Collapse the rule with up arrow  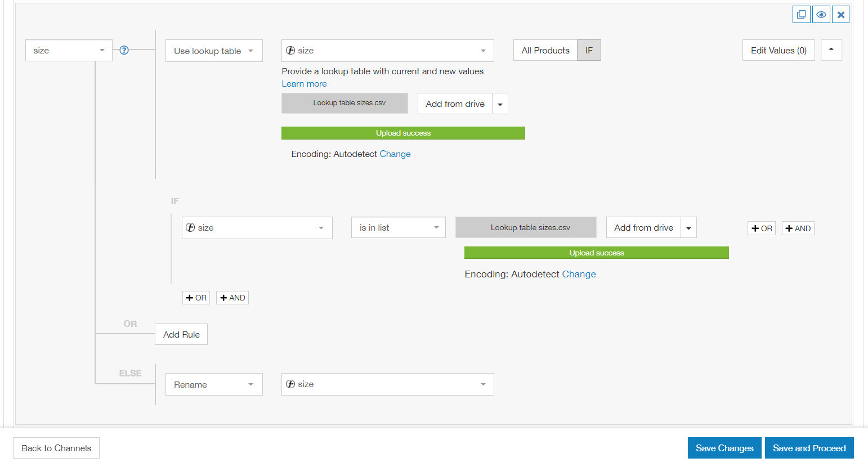[831, 50]
